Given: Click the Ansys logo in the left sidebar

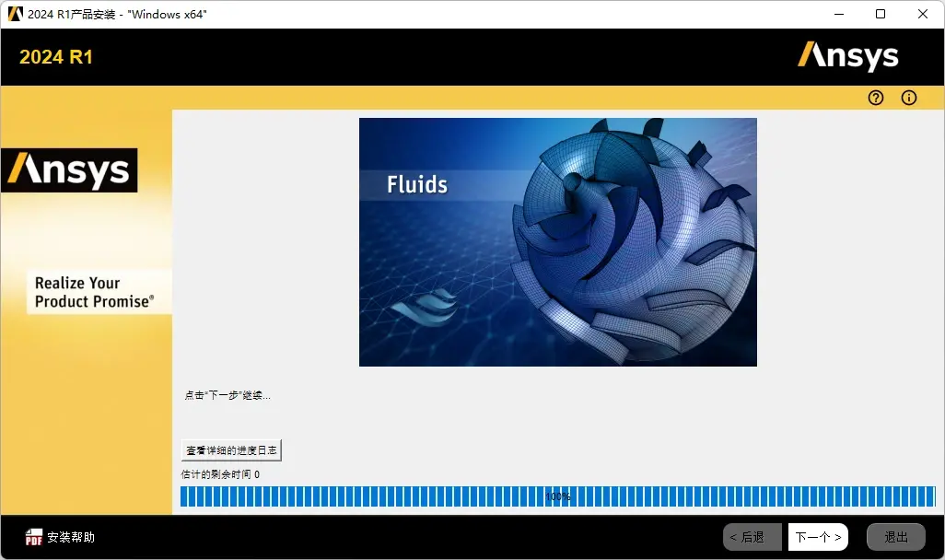Looking at the screenshot, I should [69, 169].
